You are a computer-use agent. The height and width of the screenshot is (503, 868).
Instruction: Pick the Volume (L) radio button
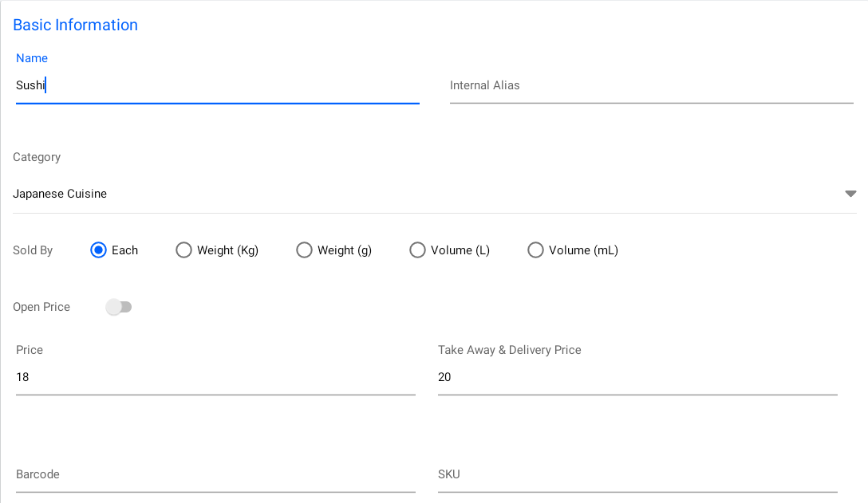[x=417, y=250]
